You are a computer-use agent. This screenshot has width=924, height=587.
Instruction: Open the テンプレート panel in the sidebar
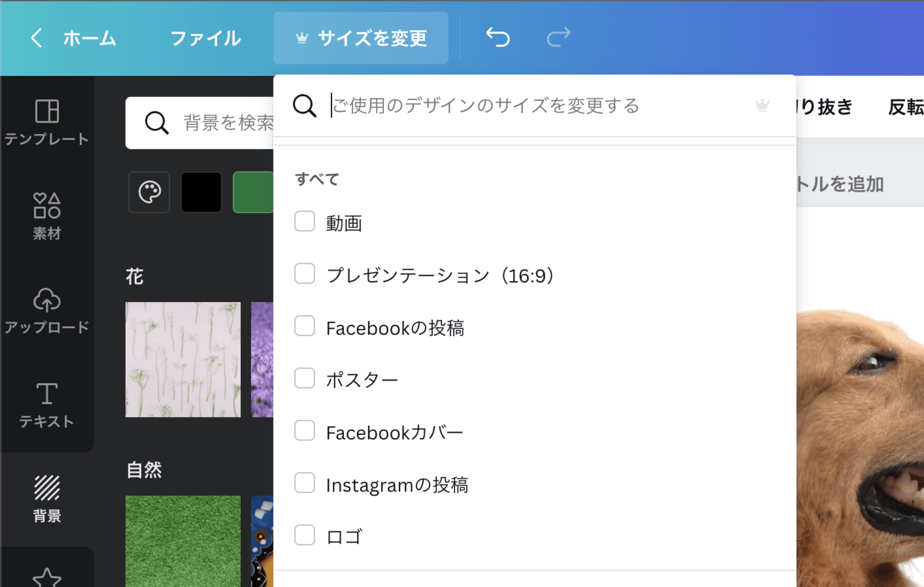[46, 122]
